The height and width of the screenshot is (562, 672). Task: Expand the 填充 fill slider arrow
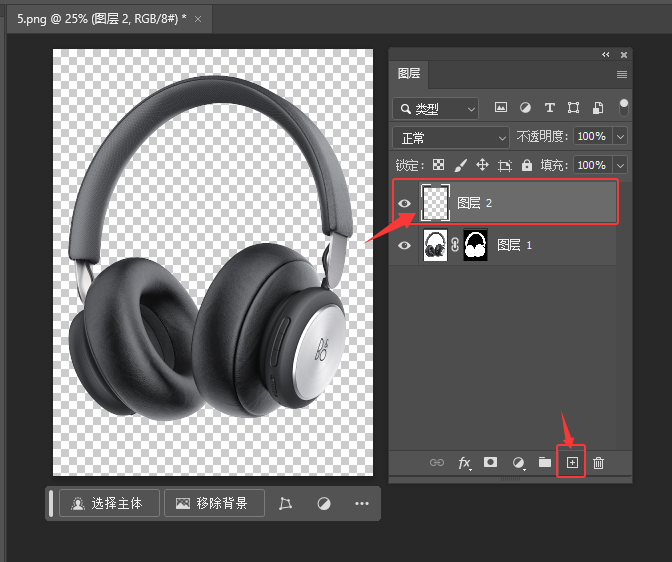tap(620, 165)
